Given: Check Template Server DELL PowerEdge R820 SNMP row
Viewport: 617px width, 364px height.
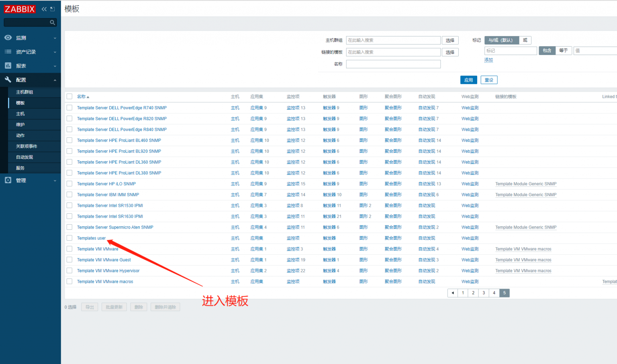Looking at the screenshot, I should point(69,119).
